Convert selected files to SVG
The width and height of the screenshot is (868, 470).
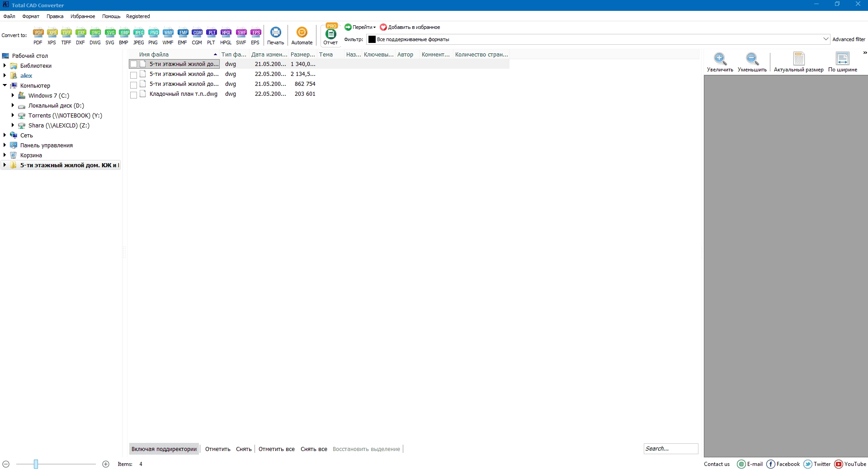110,36
